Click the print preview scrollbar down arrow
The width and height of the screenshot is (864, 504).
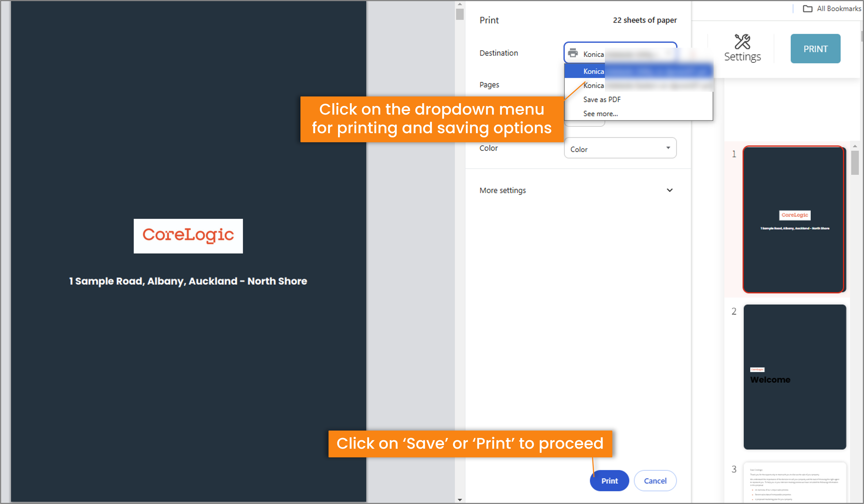(x=460, y=500)
